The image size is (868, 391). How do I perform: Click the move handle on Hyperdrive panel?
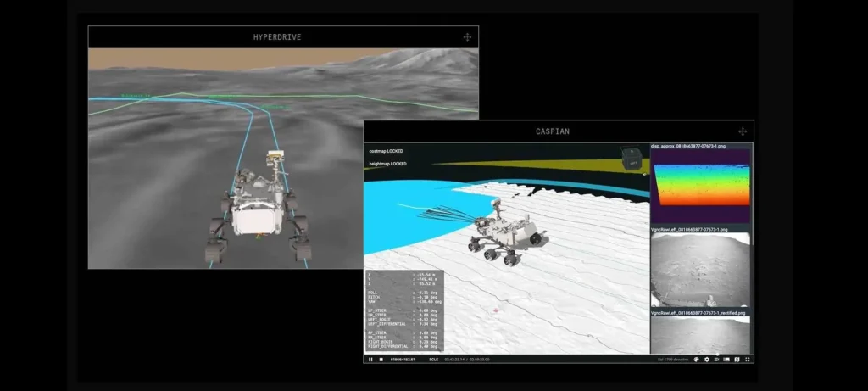coord(467,37)
